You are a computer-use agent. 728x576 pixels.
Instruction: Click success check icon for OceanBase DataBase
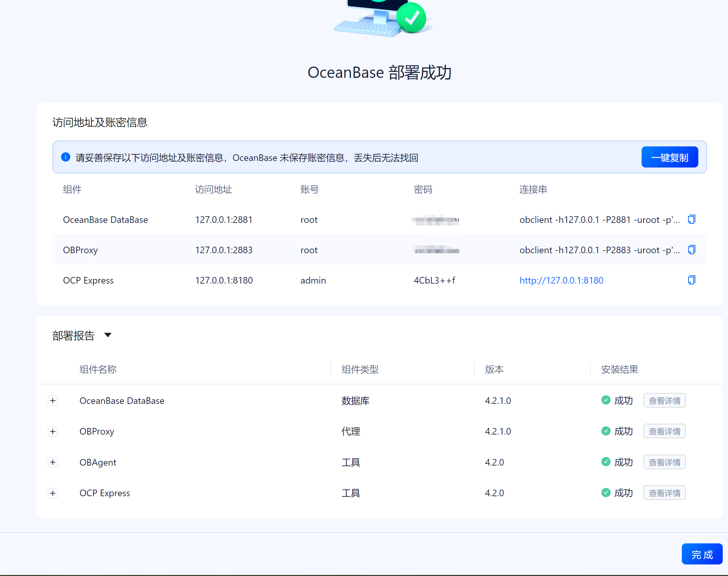tap(606, 400)
